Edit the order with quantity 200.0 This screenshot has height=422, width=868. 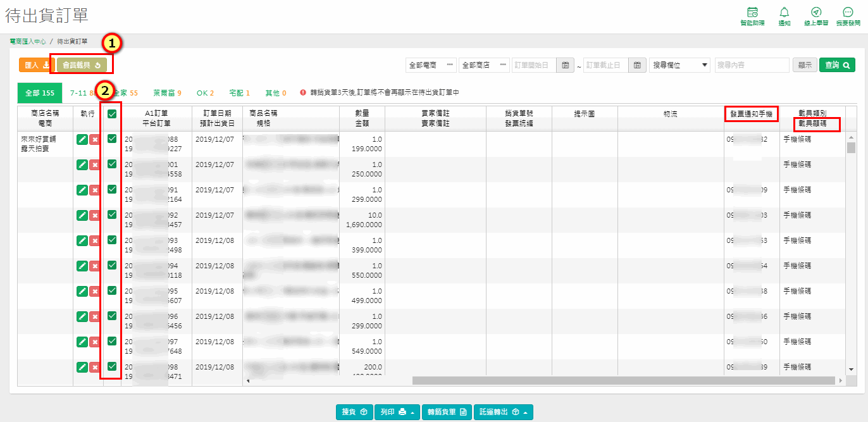coord(82,367)
